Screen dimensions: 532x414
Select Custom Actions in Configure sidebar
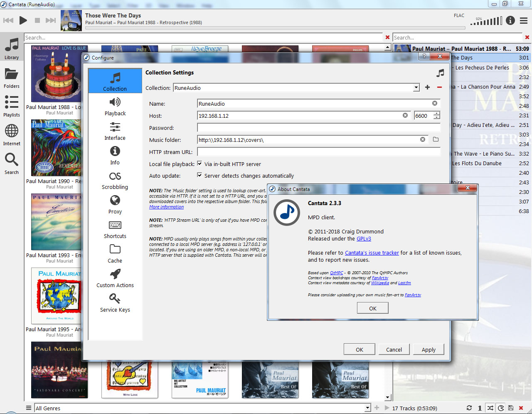(x=115, y=279)
